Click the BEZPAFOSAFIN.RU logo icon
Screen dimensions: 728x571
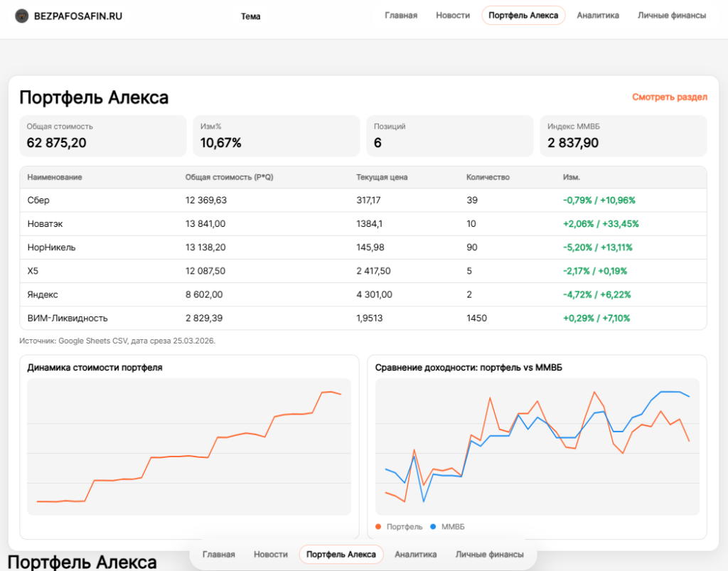pyautogui.click(x=22, y=16)
